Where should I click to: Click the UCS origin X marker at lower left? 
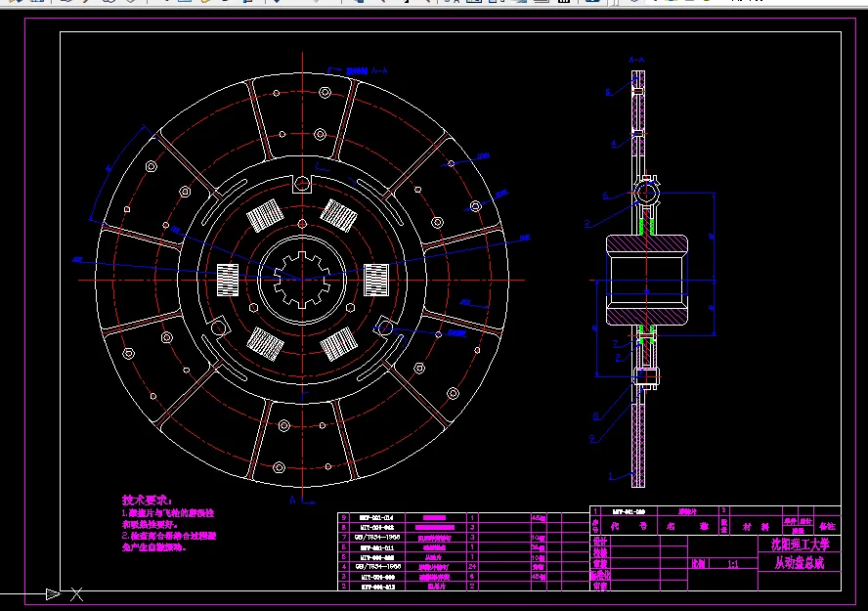[76, 594]
